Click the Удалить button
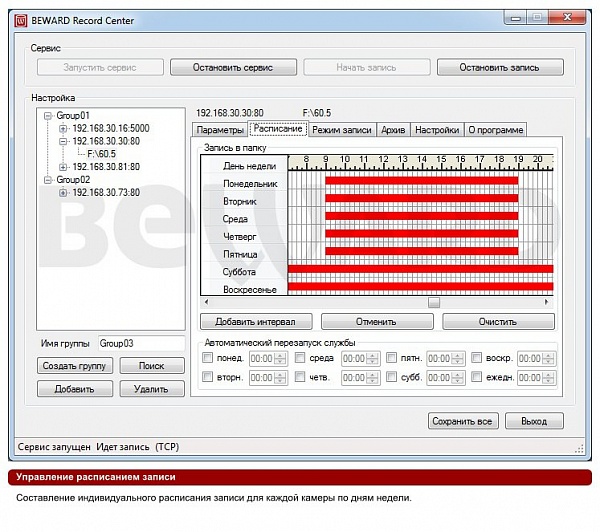600x532 pixels. pyautogui.click(x=152, y=389)
